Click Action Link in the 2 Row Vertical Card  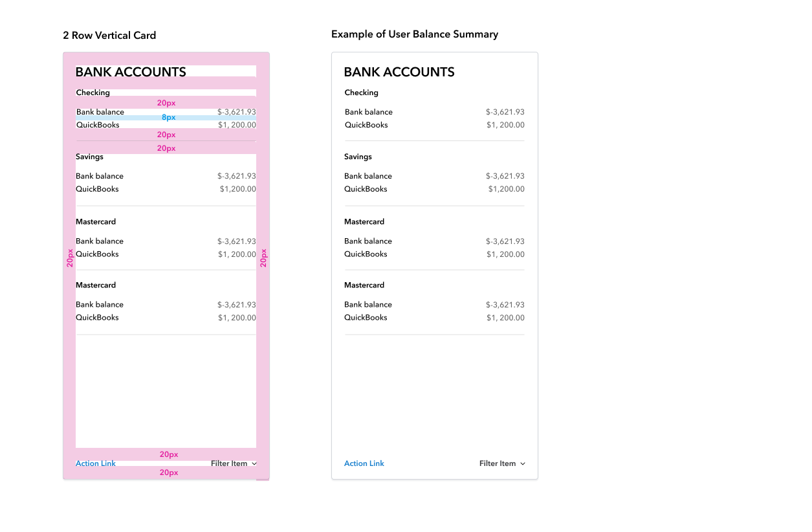coord(96,463)
